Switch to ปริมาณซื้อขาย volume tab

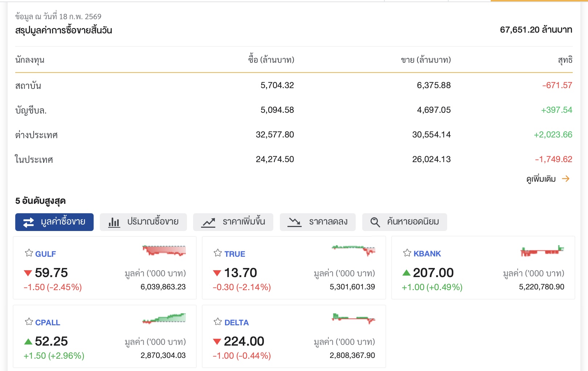point(143,222)
